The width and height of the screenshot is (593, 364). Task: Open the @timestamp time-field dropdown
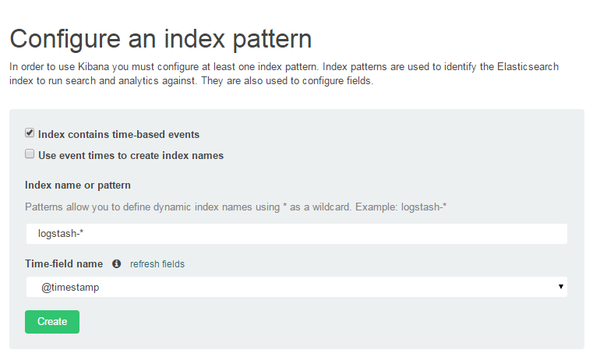[x=296, y=287]
